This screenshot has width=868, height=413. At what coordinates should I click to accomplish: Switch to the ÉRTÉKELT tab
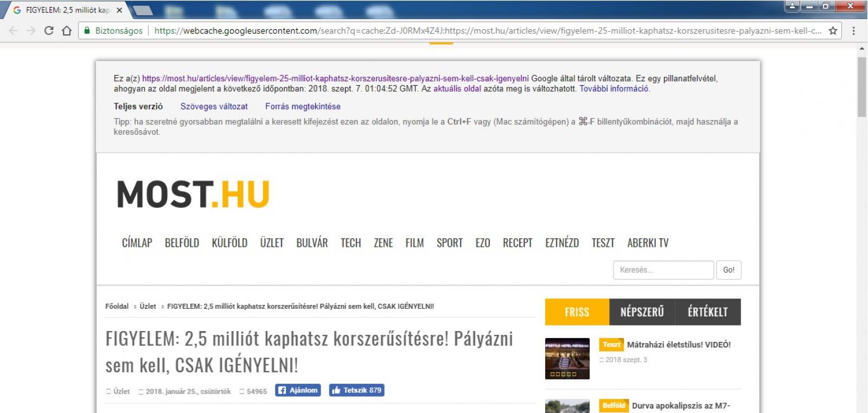coord(708,312)
